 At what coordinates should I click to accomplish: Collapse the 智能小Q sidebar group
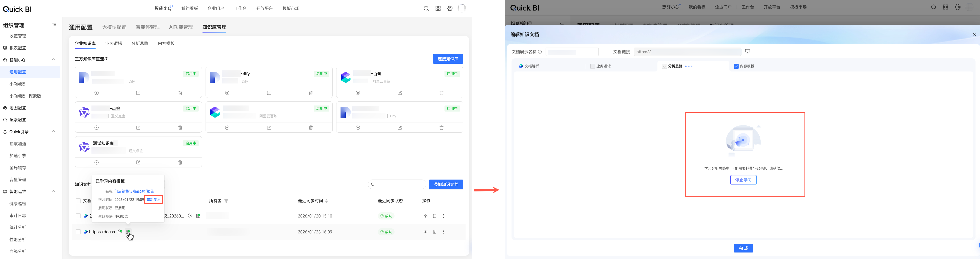[54, 60]
